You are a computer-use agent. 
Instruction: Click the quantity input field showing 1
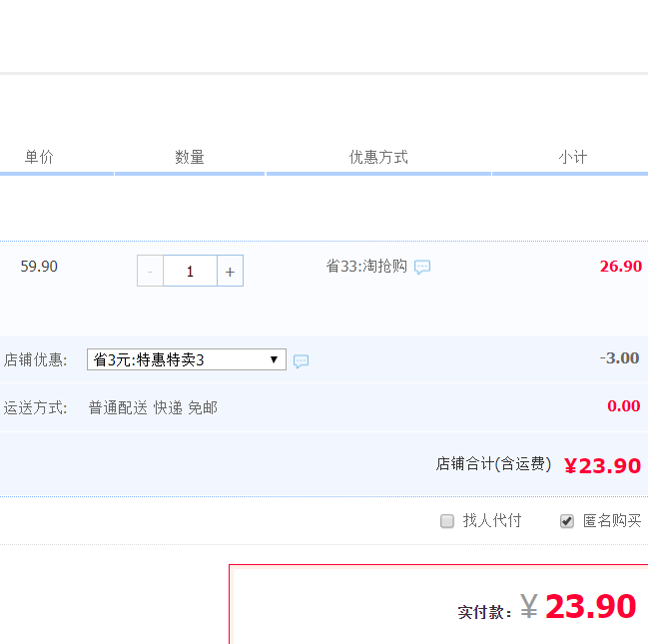click(x=190, y=271)
